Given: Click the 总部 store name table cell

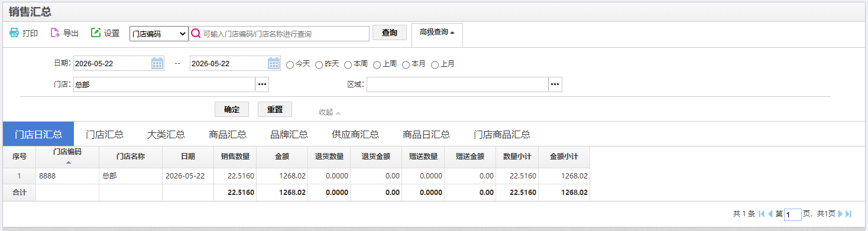Looking at the screenshot, I should coord(131,176).
